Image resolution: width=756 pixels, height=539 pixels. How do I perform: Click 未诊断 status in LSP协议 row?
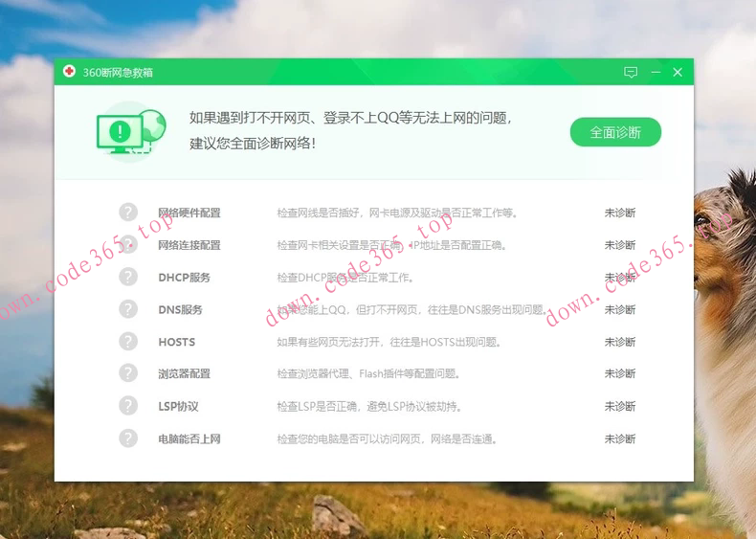tap(620, 406)
